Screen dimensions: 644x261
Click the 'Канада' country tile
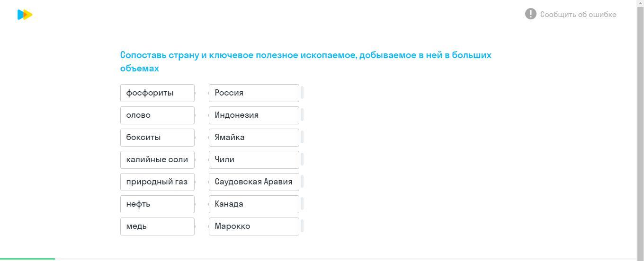[x=254, y=204]
